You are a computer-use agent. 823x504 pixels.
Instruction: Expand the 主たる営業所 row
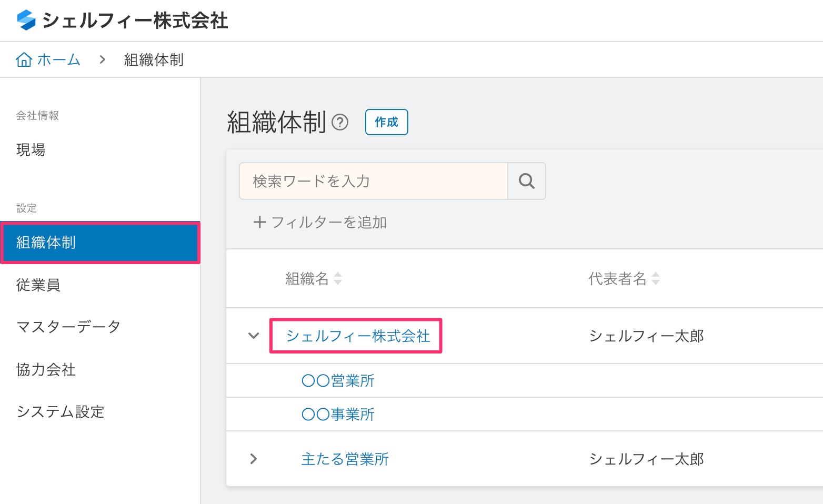[x=254, y=459]
